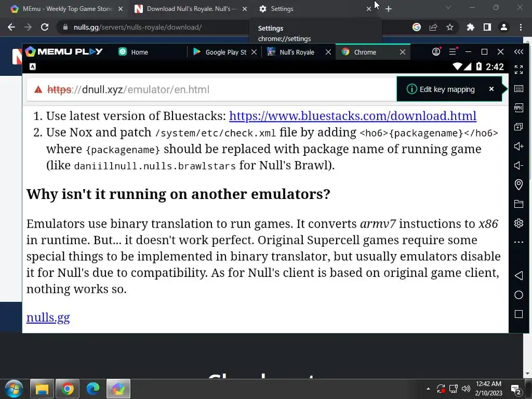
Task: Click the dnull.xyz address bar in emulator
Action: coord(212,89)
